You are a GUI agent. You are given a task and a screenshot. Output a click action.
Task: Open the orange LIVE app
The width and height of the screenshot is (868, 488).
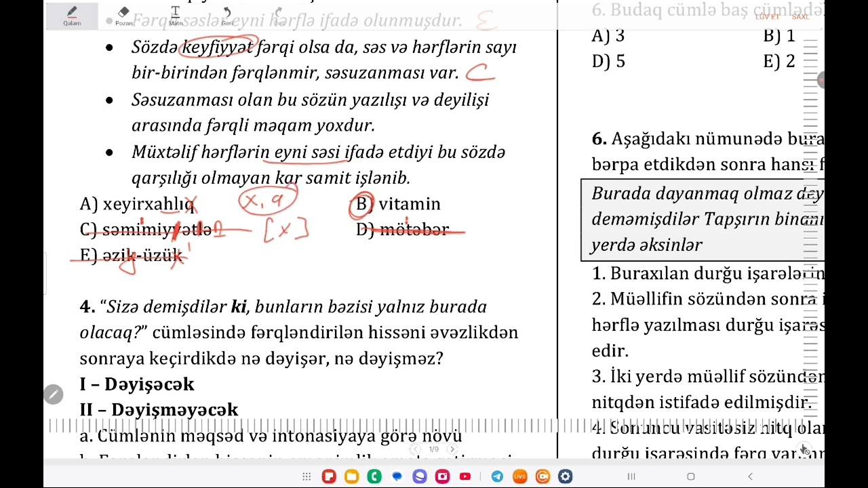[x=519, y=476]
